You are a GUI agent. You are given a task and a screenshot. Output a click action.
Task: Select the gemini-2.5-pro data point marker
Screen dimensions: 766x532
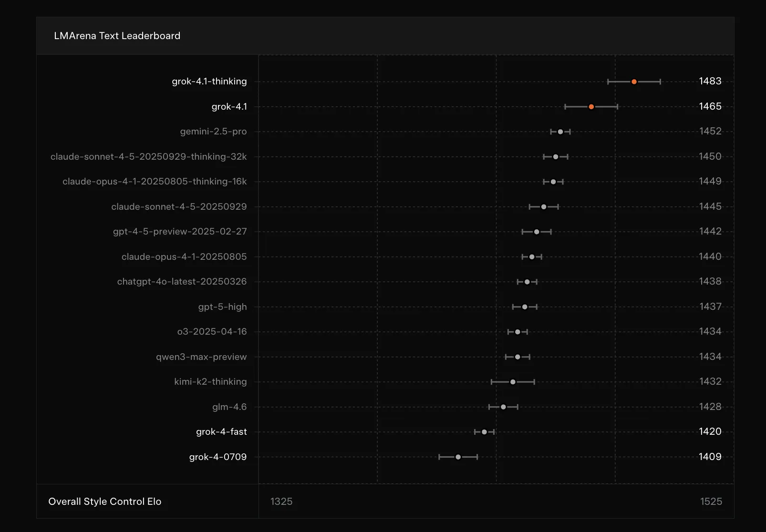[x=560, y=132]
